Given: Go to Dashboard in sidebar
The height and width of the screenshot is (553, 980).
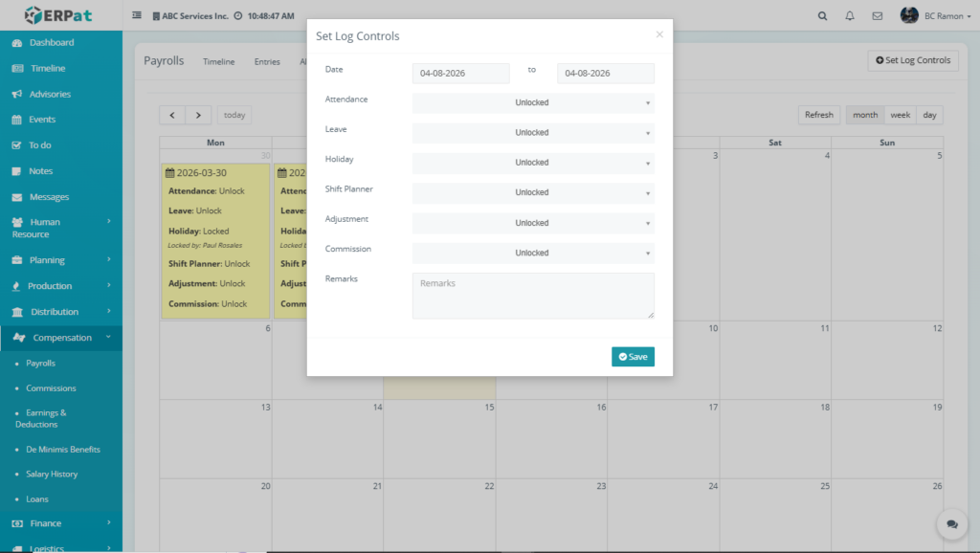Looking at the screenshot, I should tap(61, 42).
